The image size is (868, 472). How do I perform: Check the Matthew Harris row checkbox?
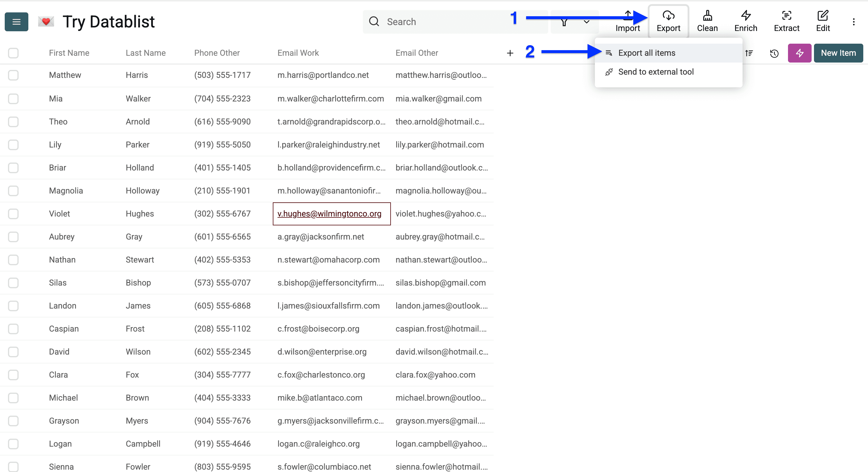[13, 76]
